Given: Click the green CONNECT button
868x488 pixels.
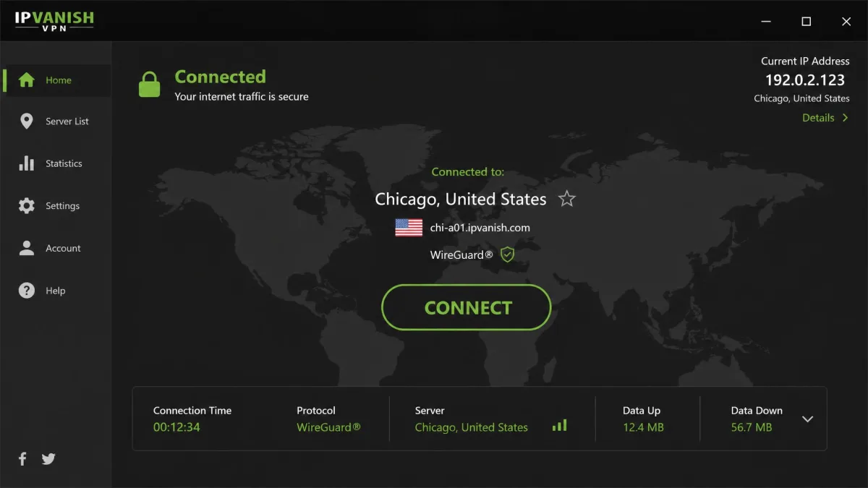Looking at the screenshot, I should click(x=467, y=307).
